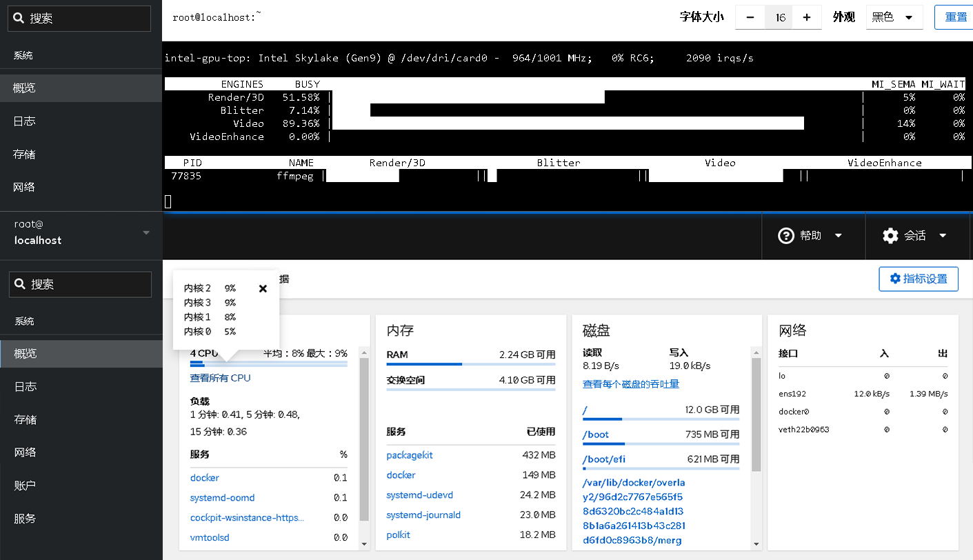The height and width of the screenshot is (560, 973).
Task: Click the Reset terminal button
Action: (954, 17)
